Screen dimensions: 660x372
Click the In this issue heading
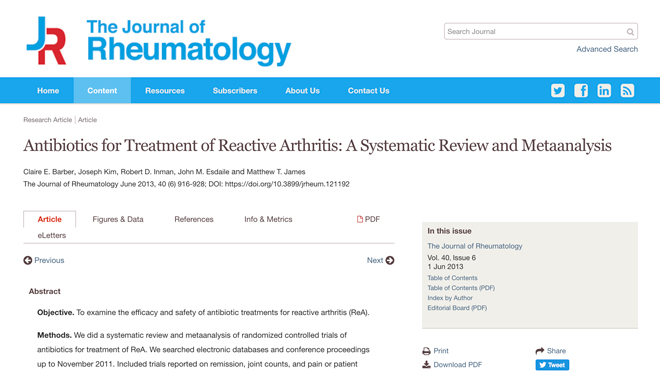tap(450, 231)
